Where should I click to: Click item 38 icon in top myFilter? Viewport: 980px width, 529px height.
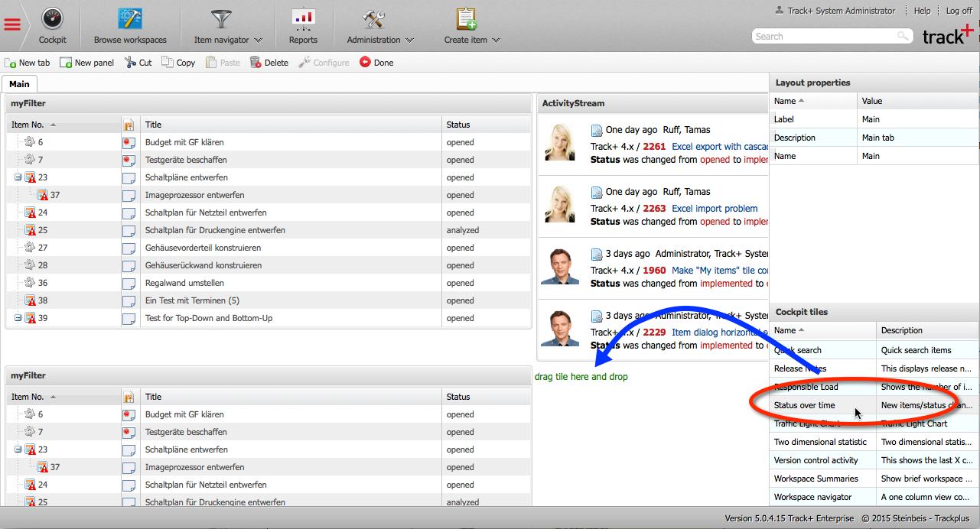(30, 300)
